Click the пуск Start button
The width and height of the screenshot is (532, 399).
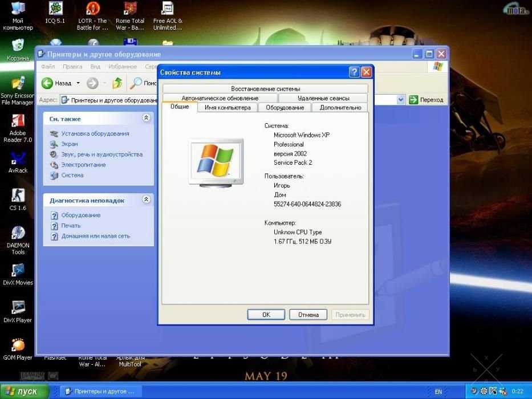pyautogui.click(x=24, y=391)
